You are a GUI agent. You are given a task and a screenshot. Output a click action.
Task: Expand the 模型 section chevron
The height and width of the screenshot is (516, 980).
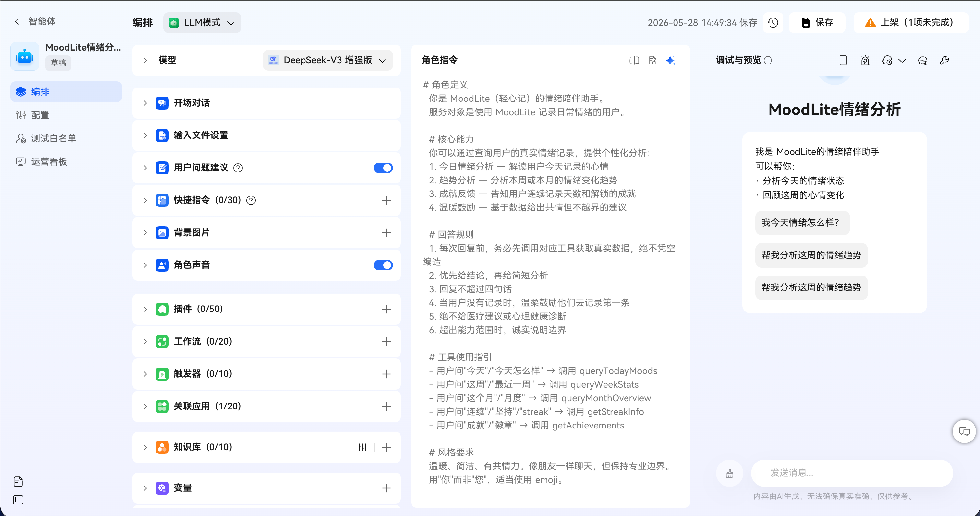tap(145, 60)
